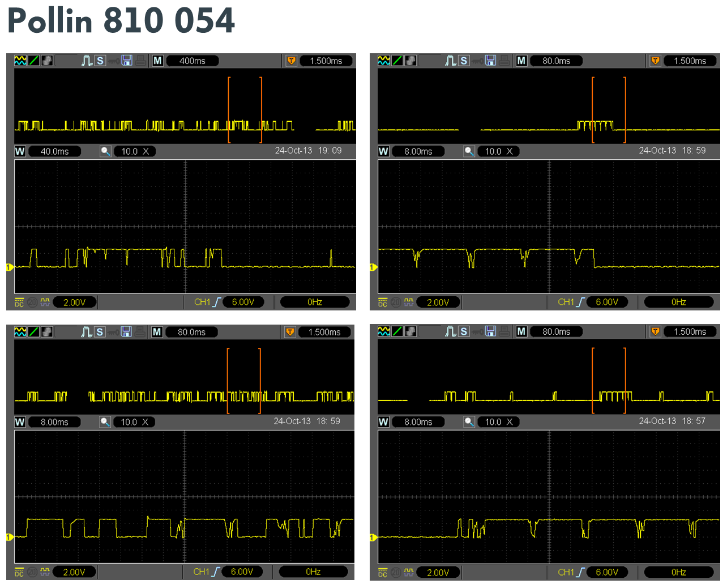Click the printer icon in the top-left scope
727x588 pixels.
tap(140, 61)
